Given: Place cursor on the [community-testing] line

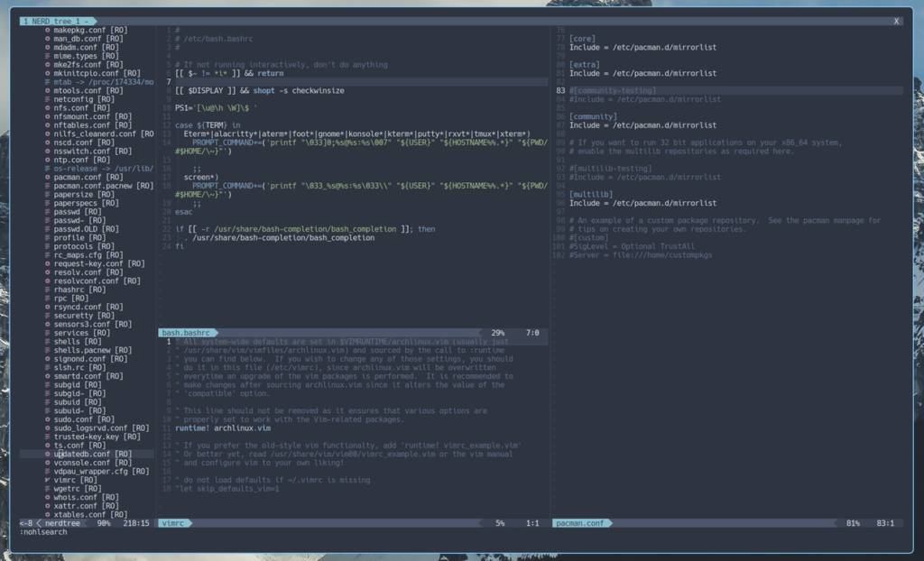Looking at the screenshot, I should pos(613,90).
